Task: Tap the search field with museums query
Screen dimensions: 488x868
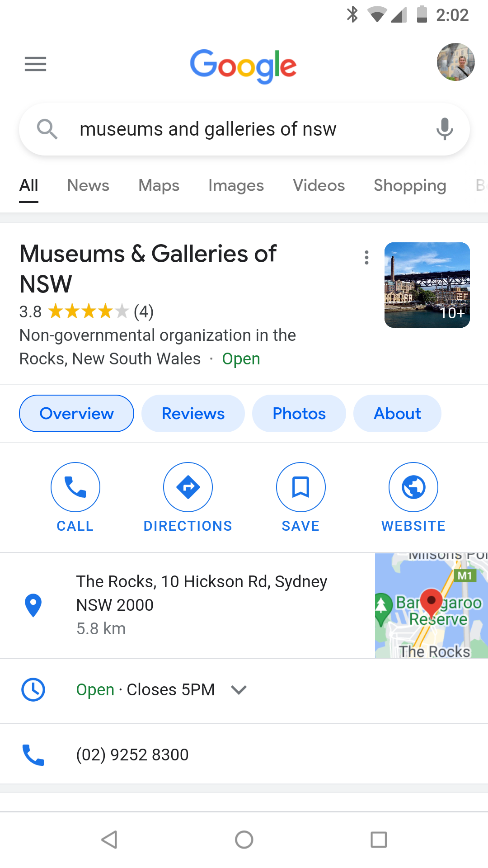Action: pos(244,129)
